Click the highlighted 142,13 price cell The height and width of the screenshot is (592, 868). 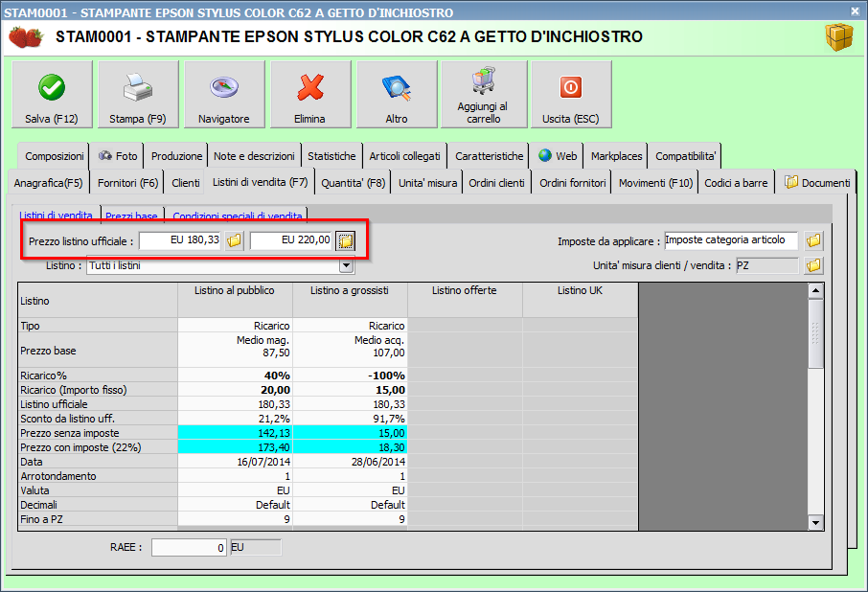coord(235,433)
